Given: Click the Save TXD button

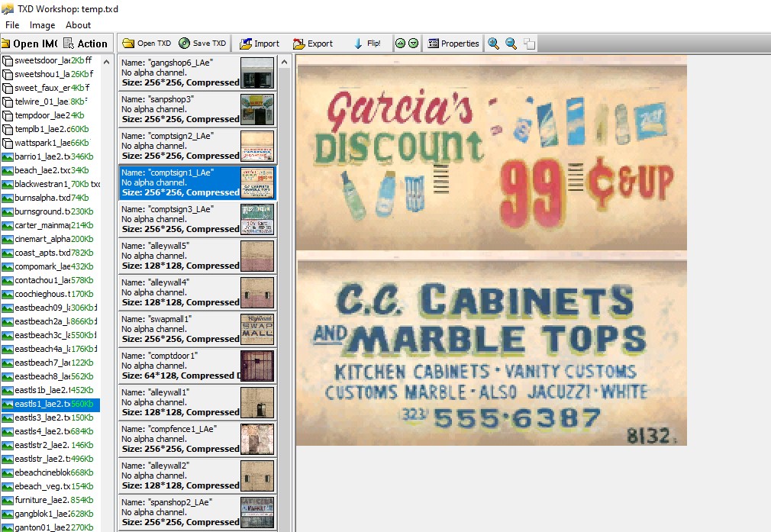Looking at the screenshot, I should click(202, 44).
